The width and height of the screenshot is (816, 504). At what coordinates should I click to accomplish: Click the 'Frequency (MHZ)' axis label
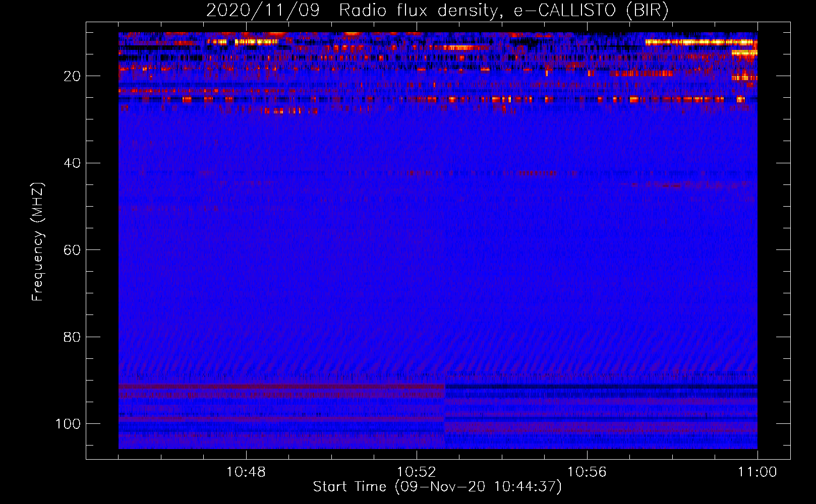click(38, 241)
